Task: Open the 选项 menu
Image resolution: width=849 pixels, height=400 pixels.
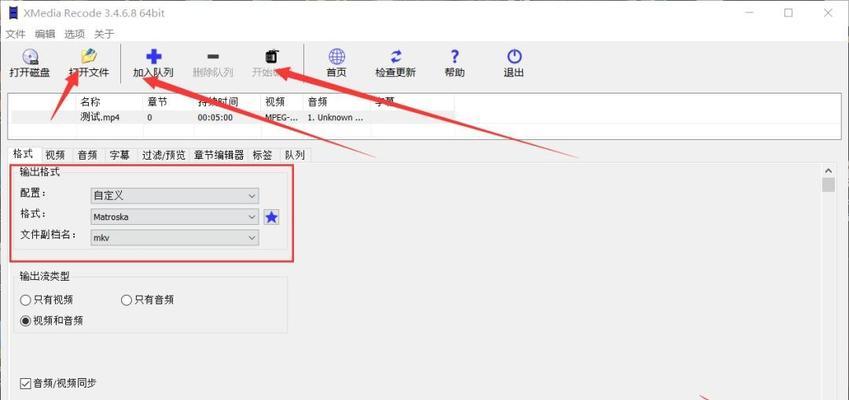Action: 75,34
